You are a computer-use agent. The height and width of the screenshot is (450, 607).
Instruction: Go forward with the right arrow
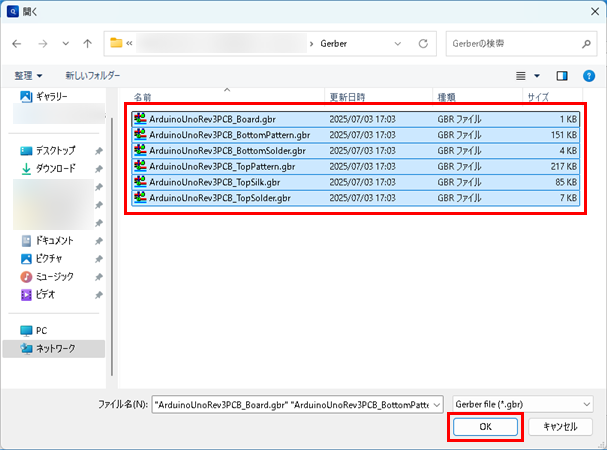pos(43,44)
